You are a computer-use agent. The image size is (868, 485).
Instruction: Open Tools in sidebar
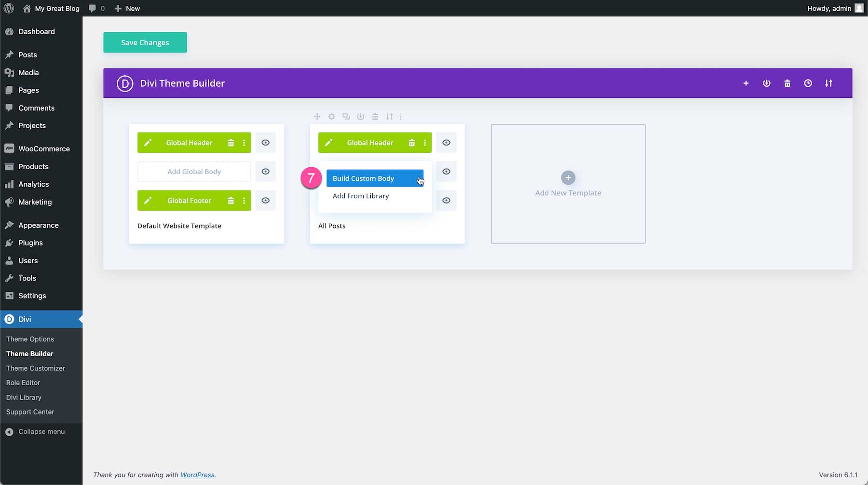(x=41, y=278)
